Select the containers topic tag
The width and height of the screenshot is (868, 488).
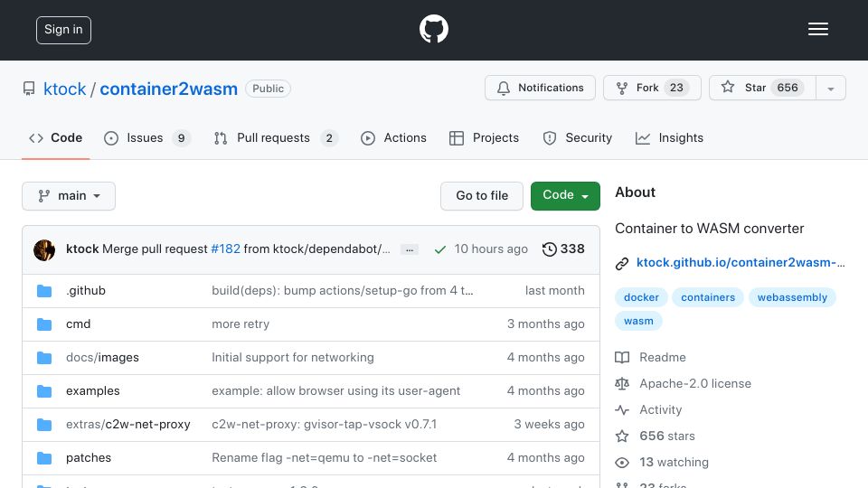pos(708,297)
